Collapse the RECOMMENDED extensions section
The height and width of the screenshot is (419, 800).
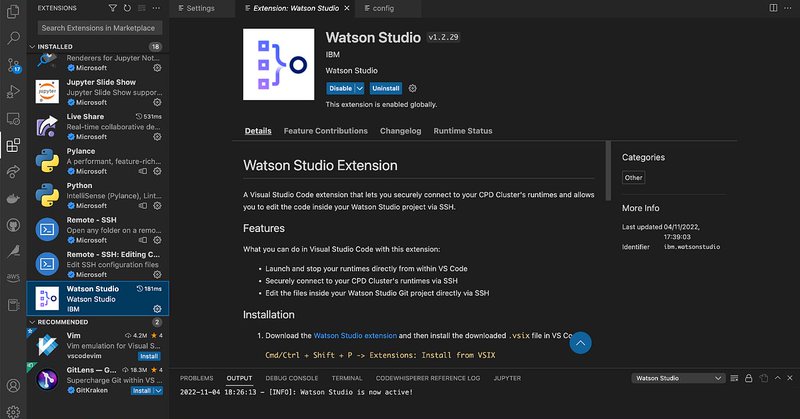33,322
